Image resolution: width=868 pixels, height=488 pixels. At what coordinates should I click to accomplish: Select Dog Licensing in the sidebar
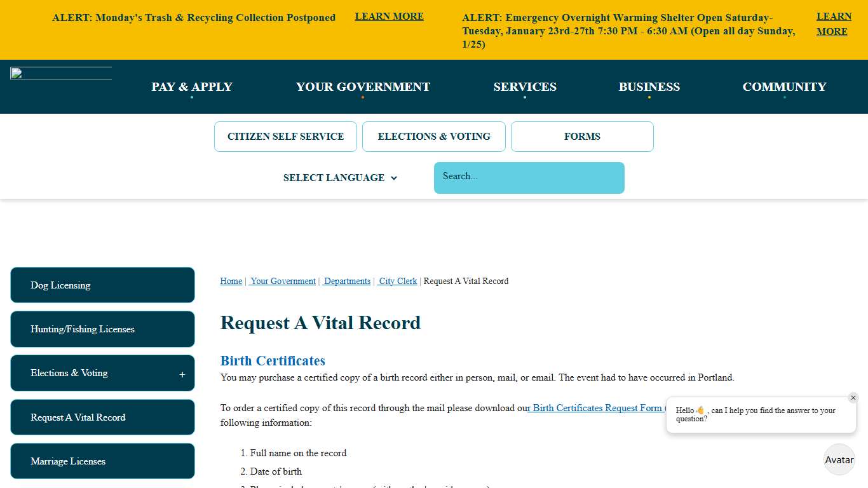(102, 285)
